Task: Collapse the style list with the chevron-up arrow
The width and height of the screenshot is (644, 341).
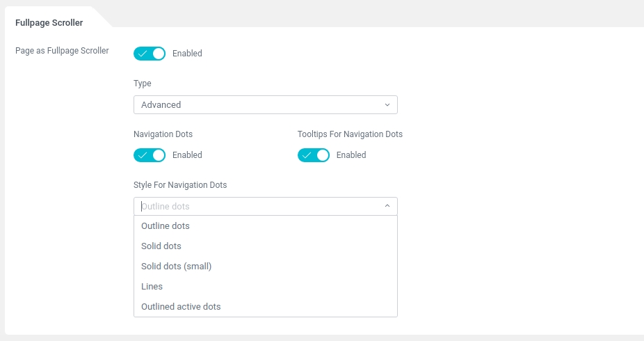Action: tap(387, 206)
